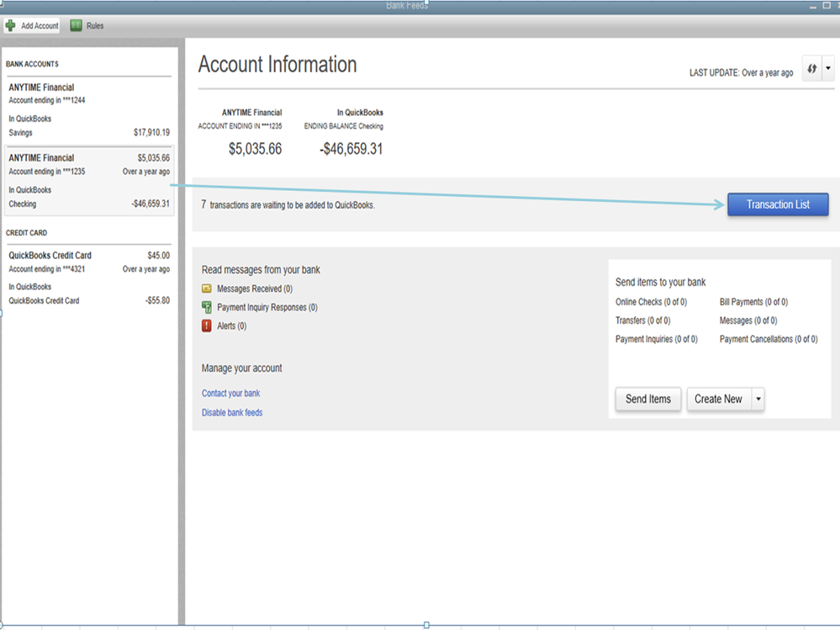Click Messages (0 of 0) under Send items
Image resolution: width=840 pixels, height=630 pixels.
coord(748,320)
